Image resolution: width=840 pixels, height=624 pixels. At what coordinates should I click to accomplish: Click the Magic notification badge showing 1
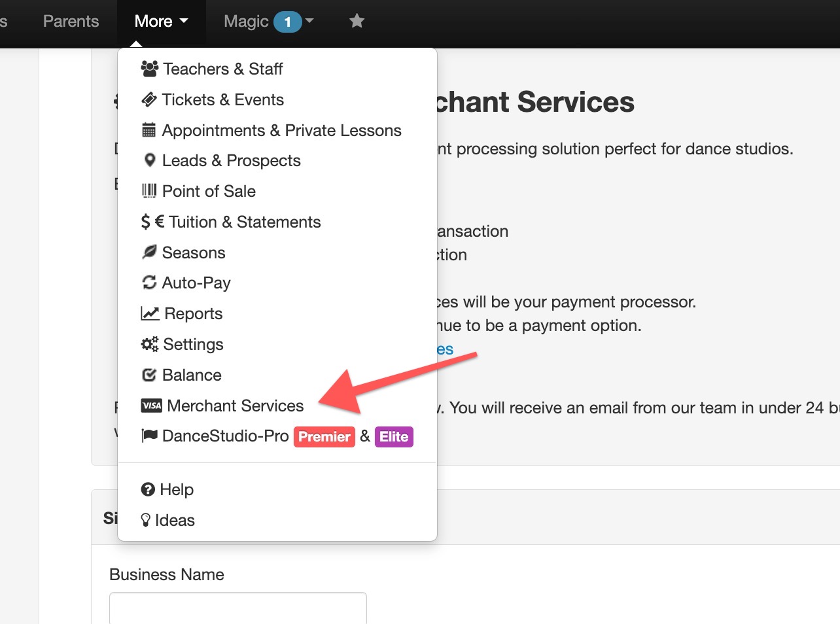point(287,22)
